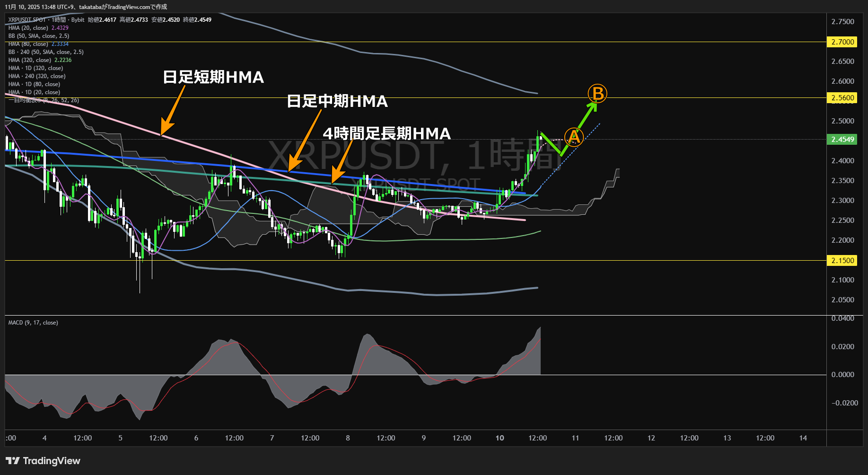The width and height of the screenshot is (868, 475).
Task: Click 2.2000 on the price axis
Action: pyautogui.click(x=843, y=240)
